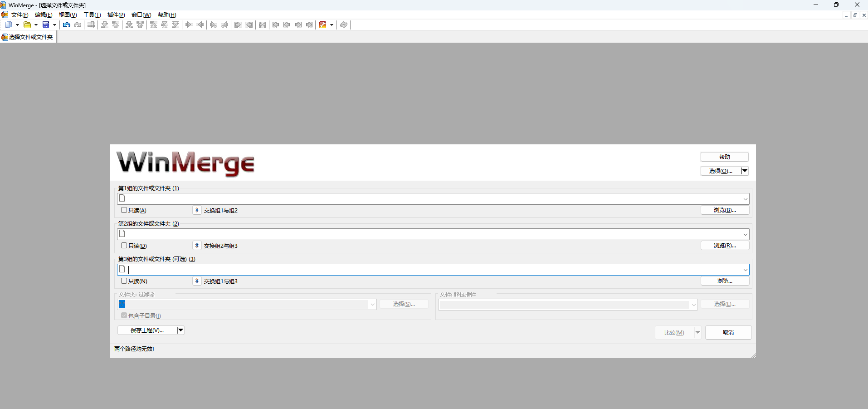Image resolution: width=868 pixels, height=409 pixels.
Task: Click the 取消 button
Action: tap(728, 333)
